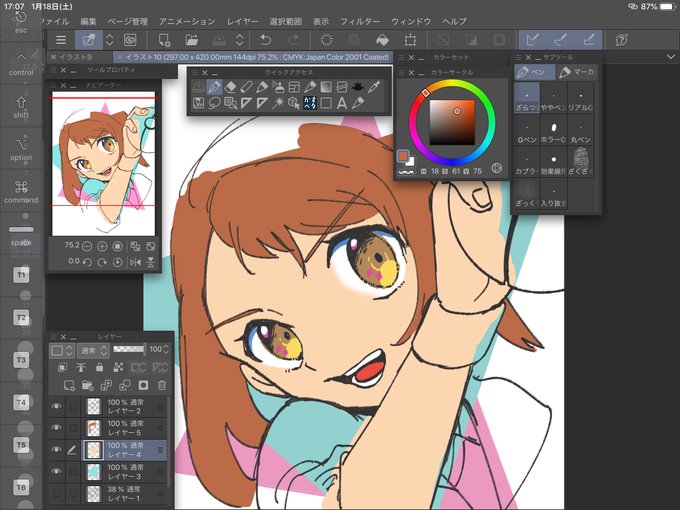Expand arrows beside the save icon
680x510 pixels.
239,40
